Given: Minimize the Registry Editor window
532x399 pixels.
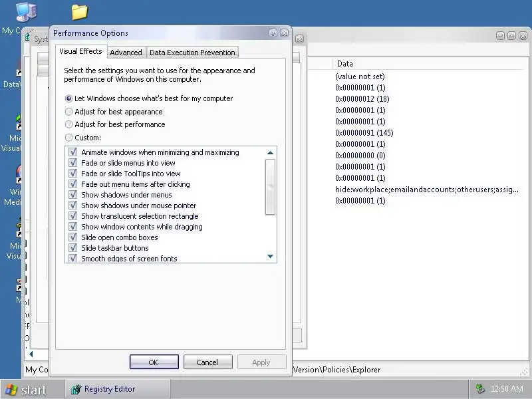Looking at the screenshot, I should (500, 36).
